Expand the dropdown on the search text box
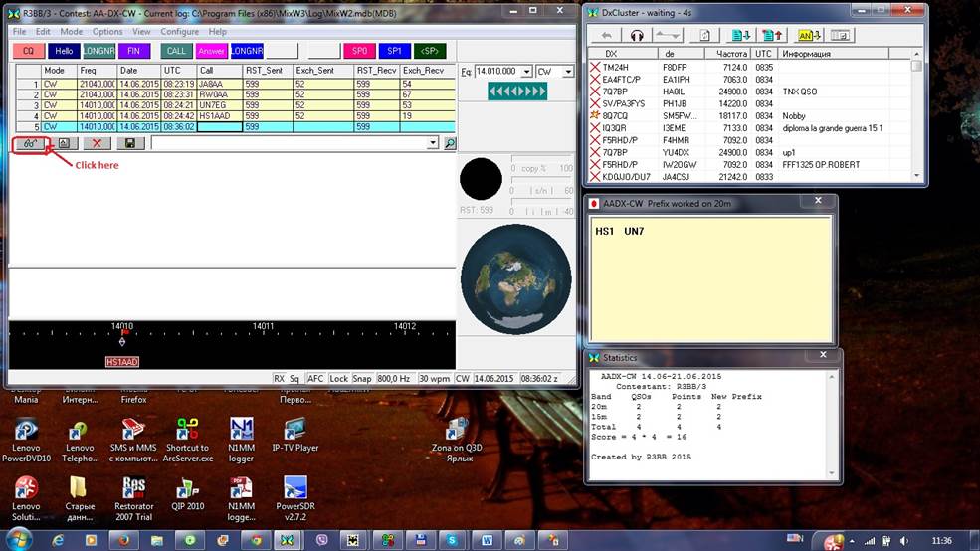Viewport: 980px width, 551px height. [432, 143]
